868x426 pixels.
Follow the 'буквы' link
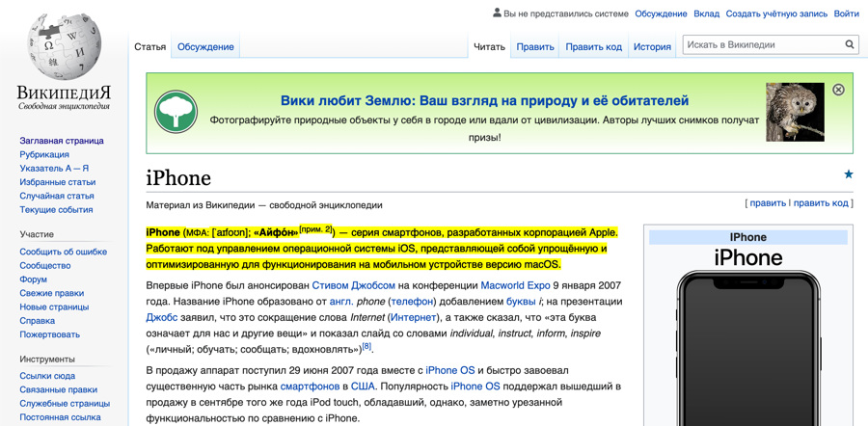point(521,302)
